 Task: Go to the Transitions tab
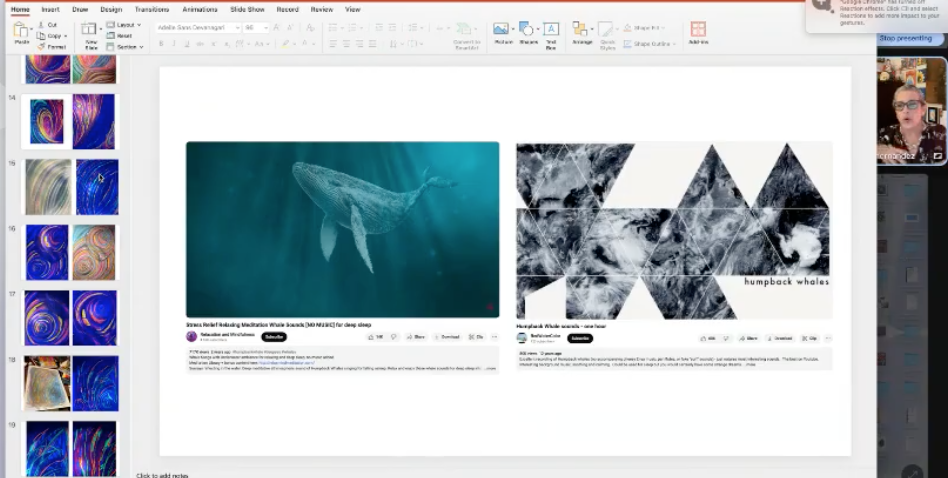pyautogui.click(x=152, y=9)
